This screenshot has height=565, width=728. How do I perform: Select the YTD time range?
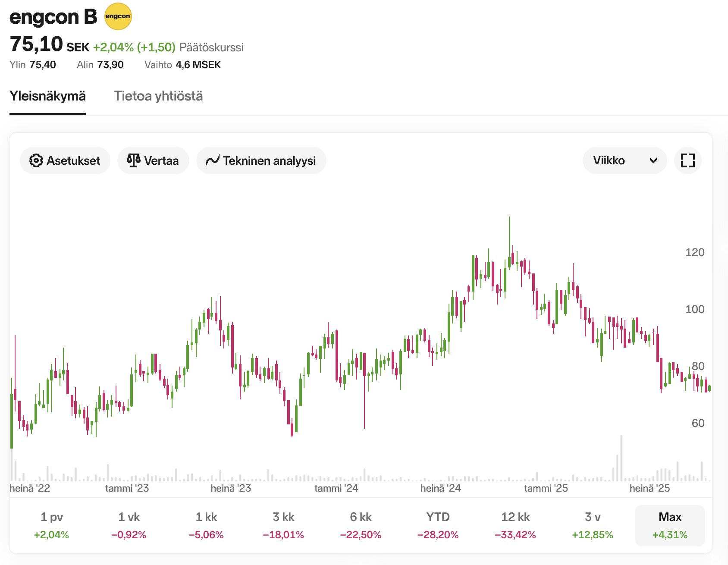438,525
